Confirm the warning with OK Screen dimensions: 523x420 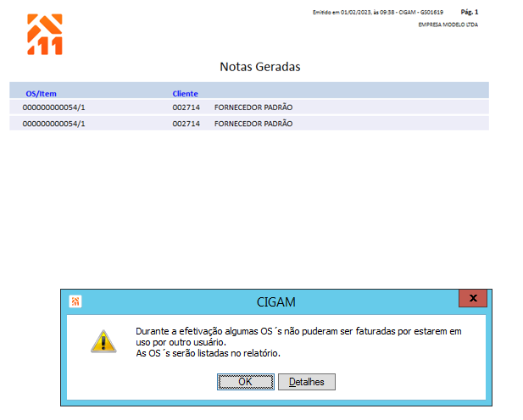[x=246, y=382]
